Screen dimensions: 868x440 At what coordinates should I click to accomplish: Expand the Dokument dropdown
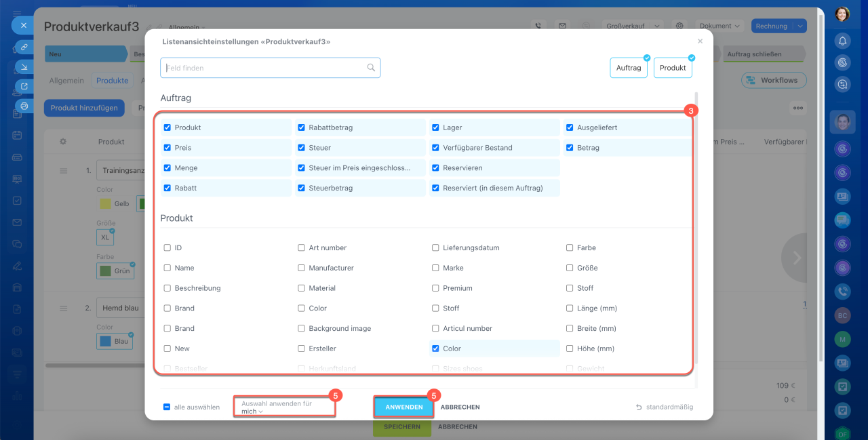(x=720, y=26)
